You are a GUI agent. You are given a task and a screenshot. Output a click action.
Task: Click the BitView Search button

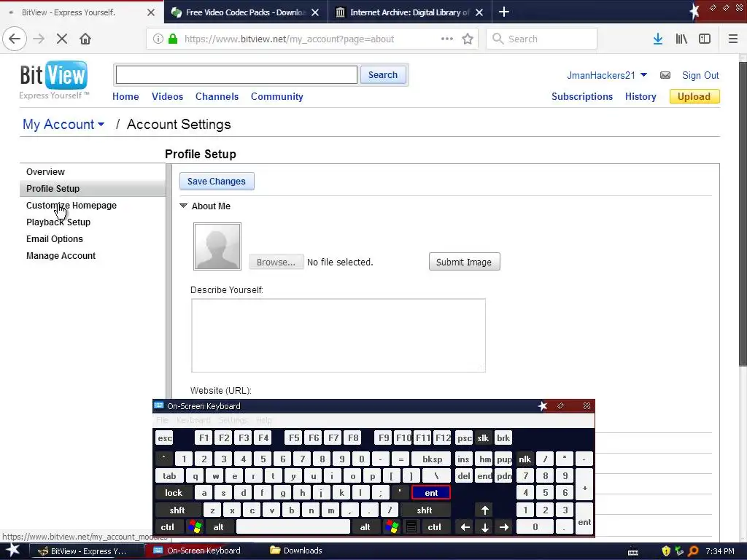click(383, 75)
